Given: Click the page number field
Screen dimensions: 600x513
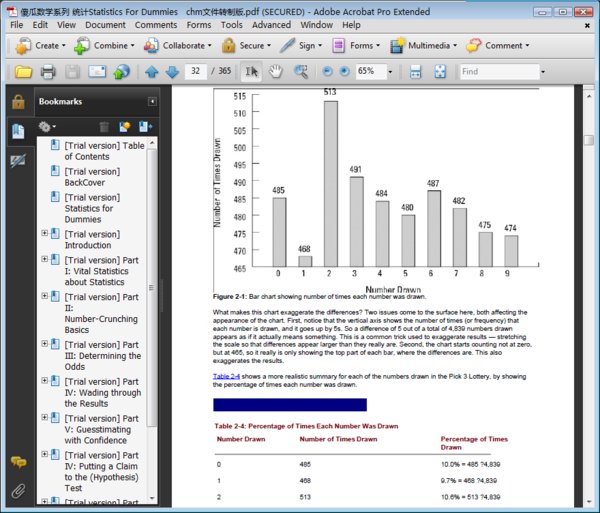Looking at the screenshot, I should click(x=196, y=71).
